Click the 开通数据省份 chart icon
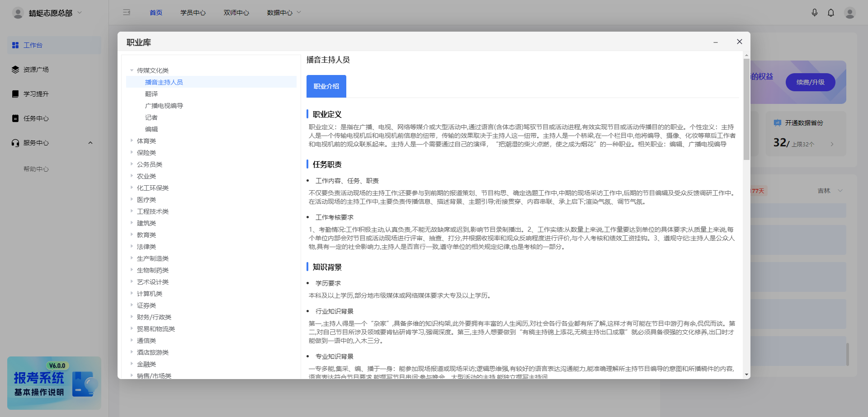Image resolution: width=868 pixels, height=417 pixels. point(777,122)
